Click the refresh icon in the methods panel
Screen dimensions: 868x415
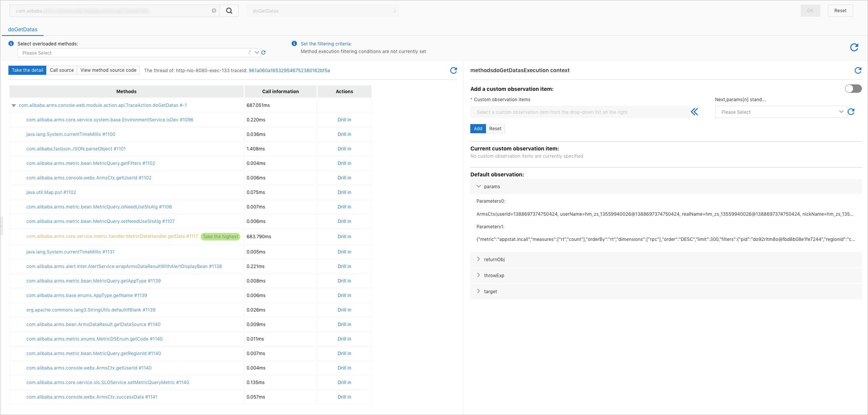pyautogui.click(x=454, y=70)
